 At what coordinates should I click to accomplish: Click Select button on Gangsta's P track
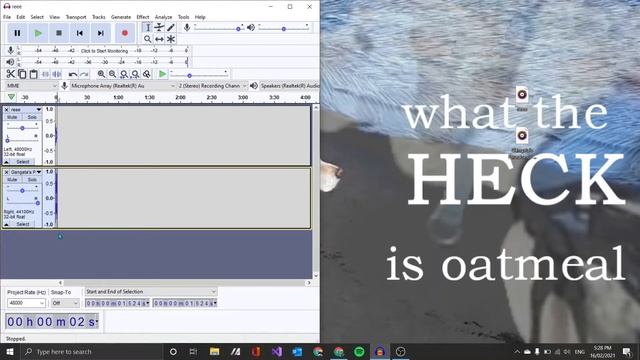23,224
